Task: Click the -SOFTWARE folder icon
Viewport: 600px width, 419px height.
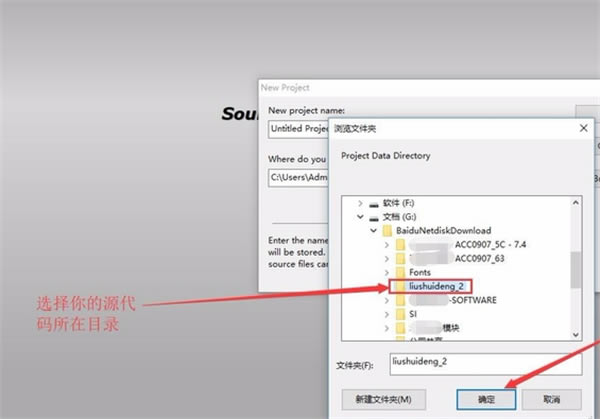Action: (x=401, y=300)
